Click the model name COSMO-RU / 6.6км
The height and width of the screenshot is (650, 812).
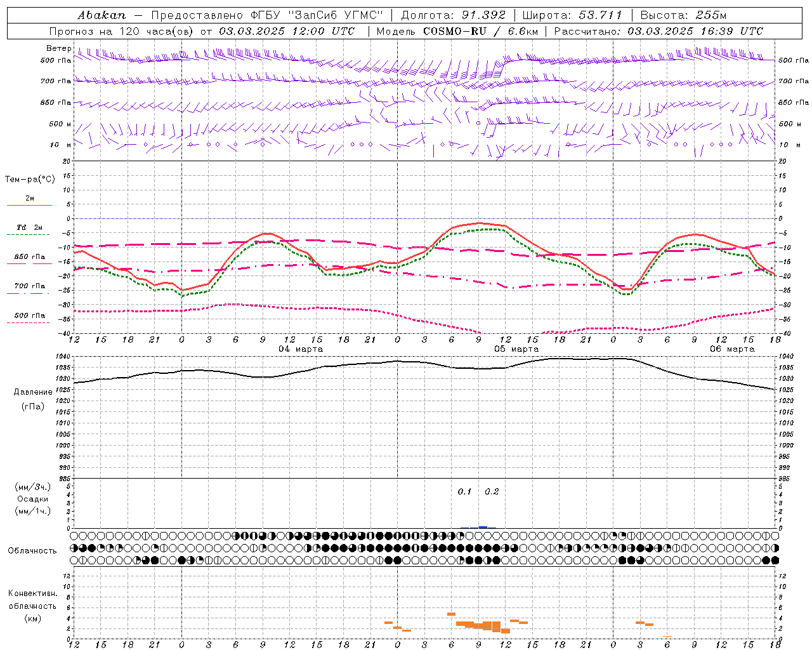pyautogui.click(x=480, y=31)
